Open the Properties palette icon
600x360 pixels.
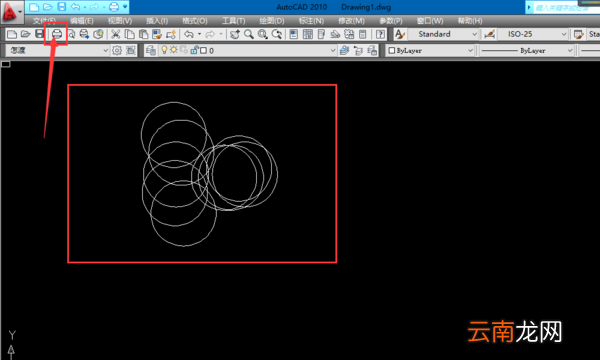click(293, 34)
